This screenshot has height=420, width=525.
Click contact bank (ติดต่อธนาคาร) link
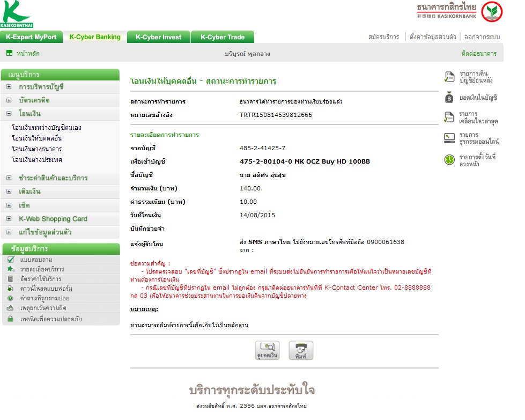pos(479,53)
